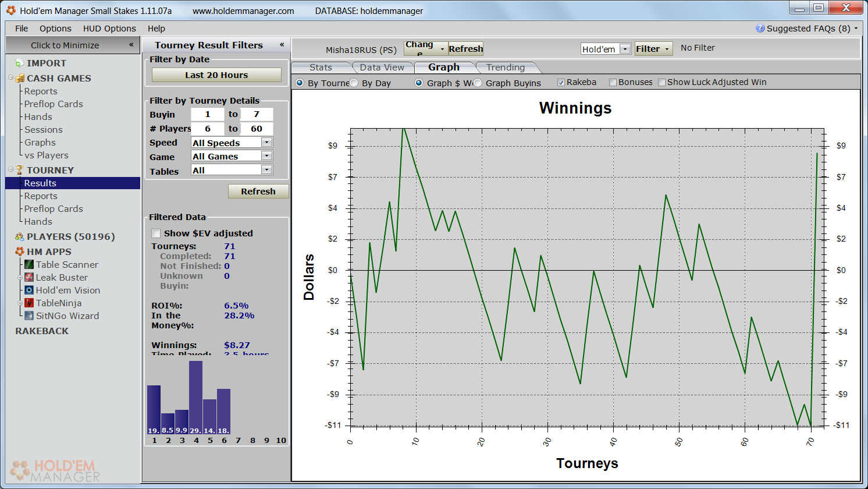
Task: Open the Filter dropdown button
Action: click(653, 49)
